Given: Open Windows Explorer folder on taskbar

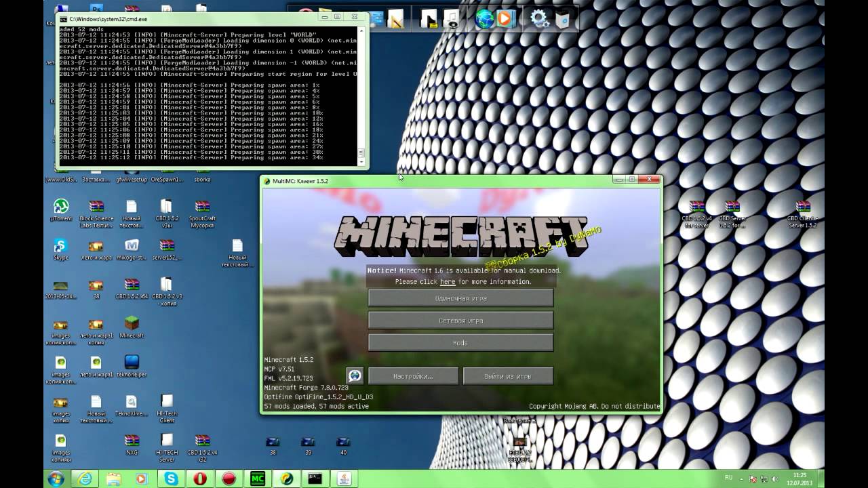Looking at the screenshot, I should pos(113,479).
